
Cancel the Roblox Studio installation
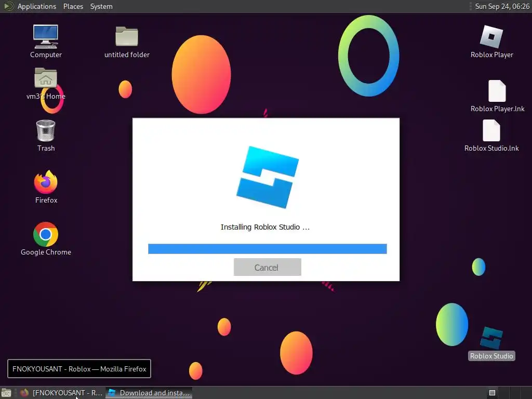pyautogui.click(x=268, y=267)
